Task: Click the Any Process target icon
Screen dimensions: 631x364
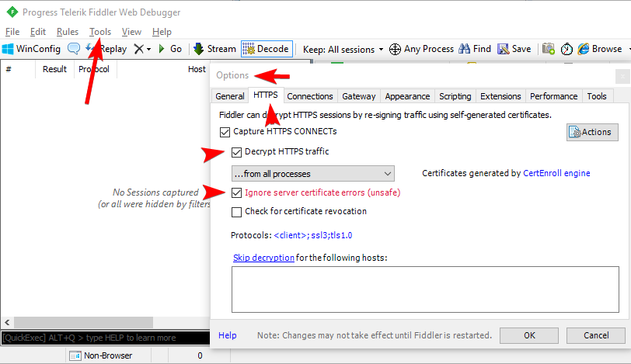Action: coord(395,49)
